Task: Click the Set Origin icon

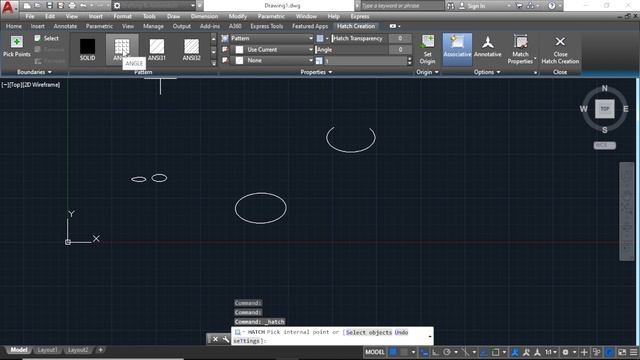Action: coord(427,42)
